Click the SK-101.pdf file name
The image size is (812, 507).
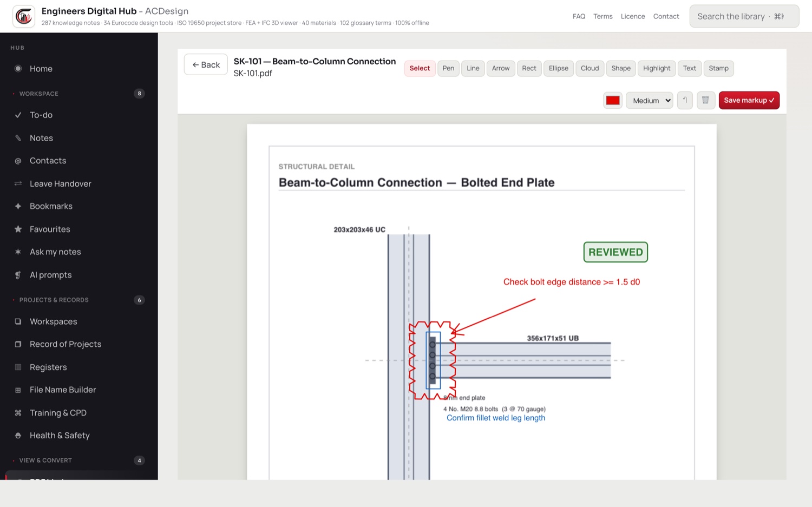click(253, 73)
